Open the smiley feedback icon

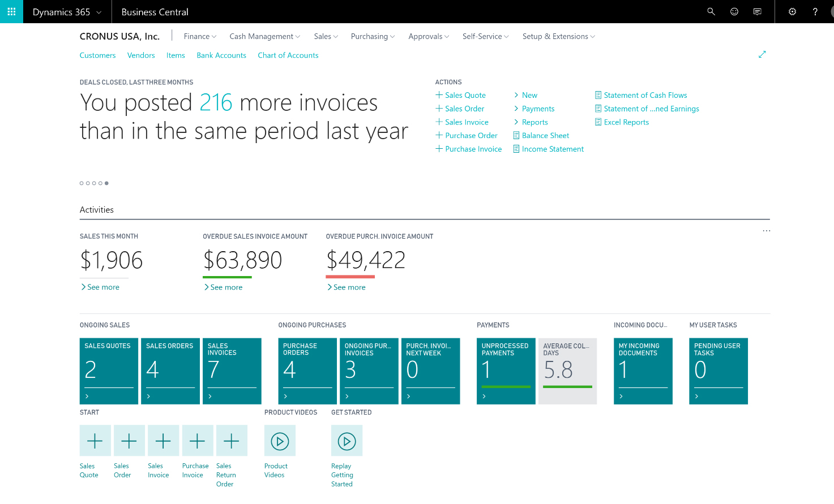(x=734, y=11)
